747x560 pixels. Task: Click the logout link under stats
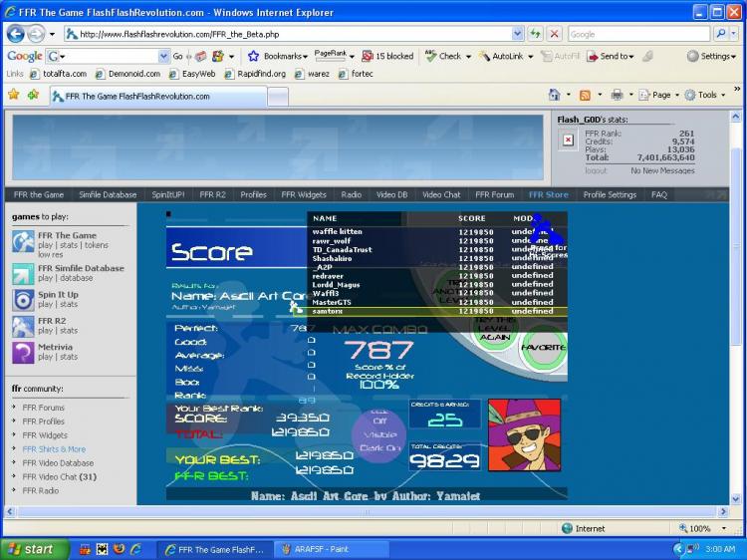coord(596,170)
